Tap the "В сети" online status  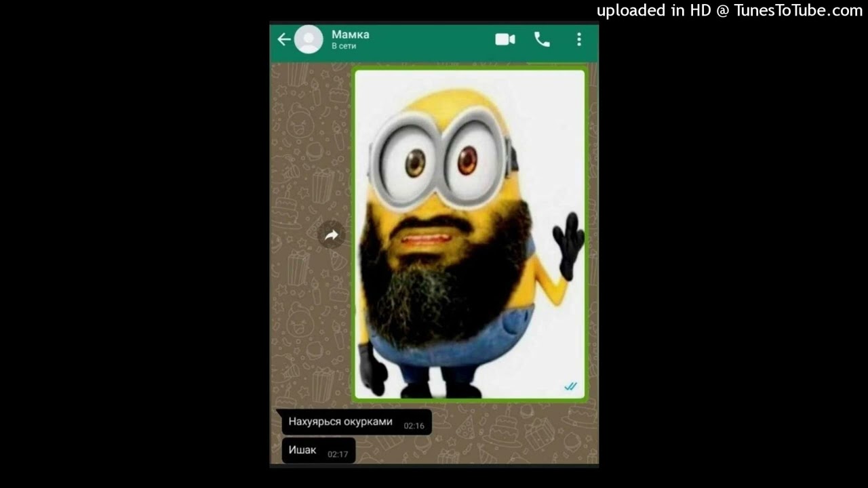(344, 46)
